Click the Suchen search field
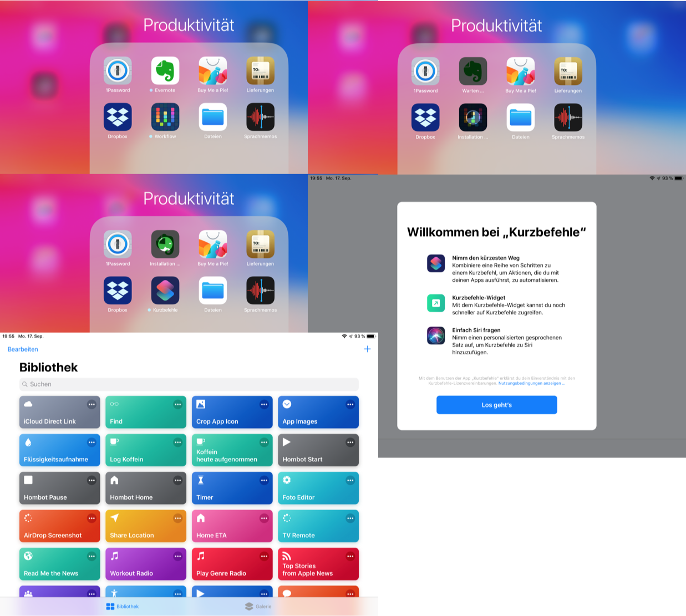Image resolution: width=686 pixels, height=616 pixels. [x=189, y=384]
